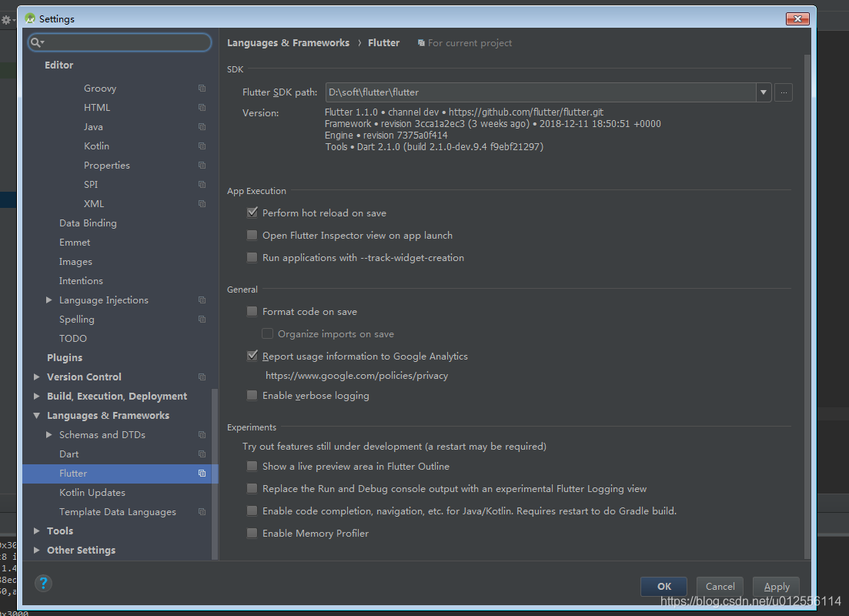Viewport: 849px width, 616px height.
Task: Click the project-level icon beside Kotlin
Action: click(x=202, y=146)
